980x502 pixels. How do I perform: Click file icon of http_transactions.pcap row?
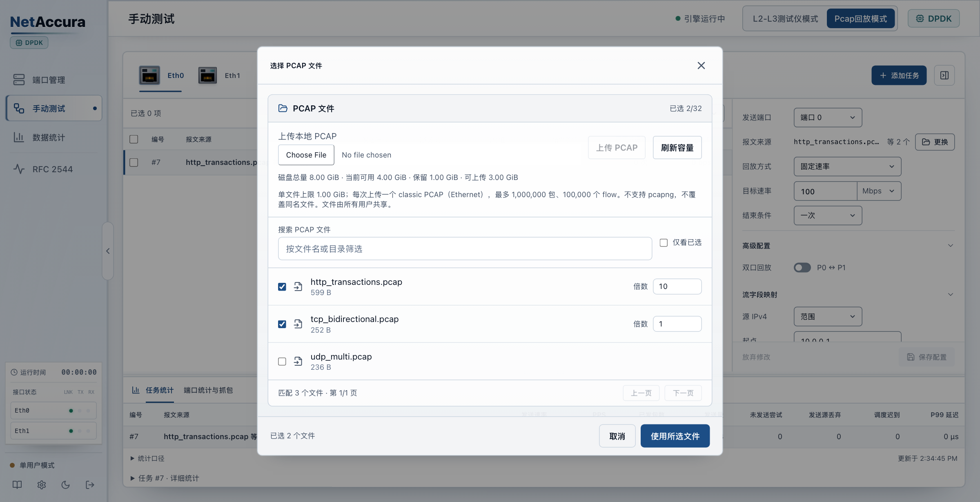point(298,287)
